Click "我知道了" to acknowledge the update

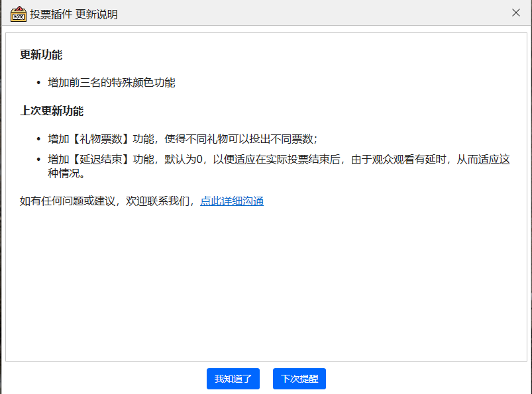point(233,379)
